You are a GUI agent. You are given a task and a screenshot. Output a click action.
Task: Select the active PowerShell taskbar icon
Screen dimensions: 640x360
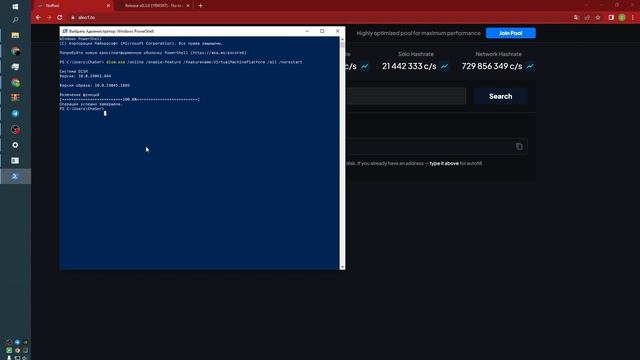(x=15, y=176)
